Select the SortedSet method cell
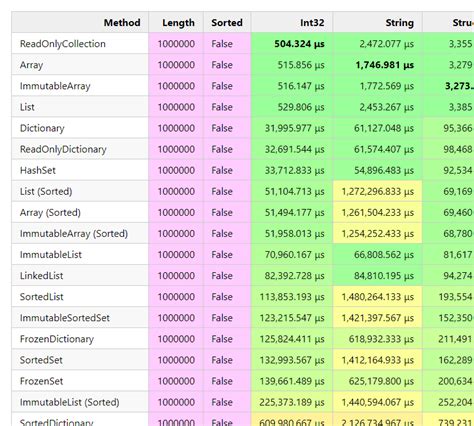474x426 pixels. (x=80, y=360)
